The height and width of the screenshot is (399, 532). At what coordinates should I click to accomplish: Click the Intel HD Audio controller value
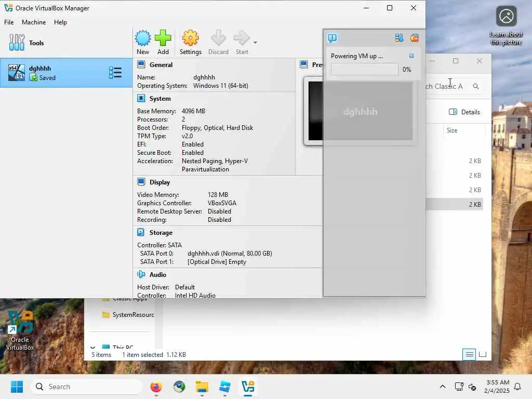(x=195, y=296)
